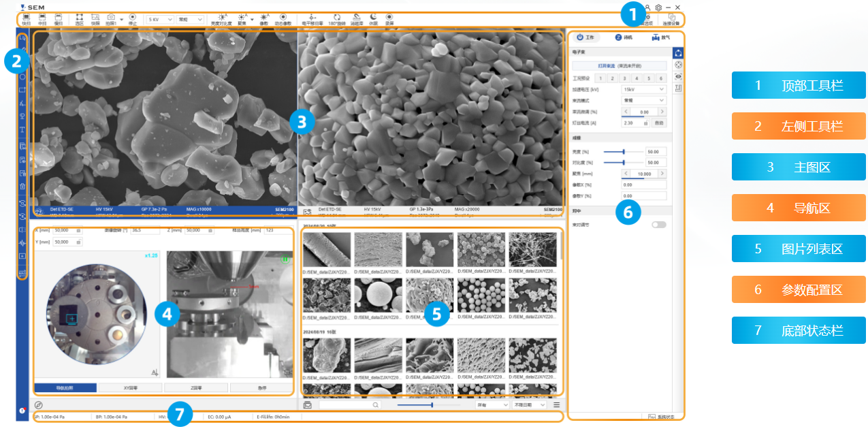Click the 打开束流 button
Screen dimensions: 868x431
(x=619, y=66)
